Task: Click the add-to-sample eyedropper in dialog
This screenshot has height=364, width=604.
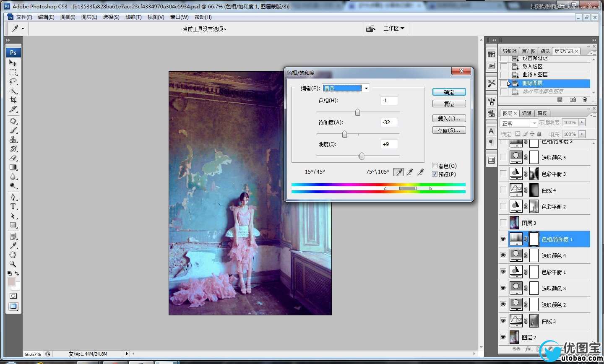Action: click(409, 172)
